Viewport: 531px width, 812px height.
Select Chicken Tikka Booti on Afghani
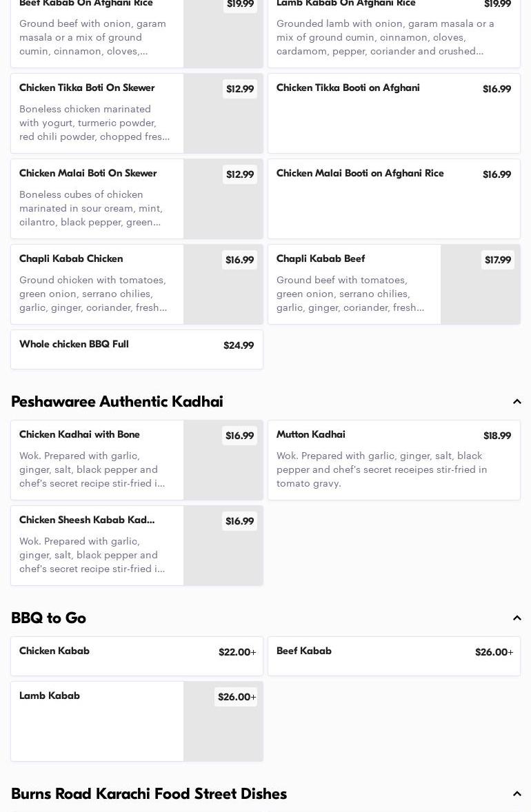(393, 114)
